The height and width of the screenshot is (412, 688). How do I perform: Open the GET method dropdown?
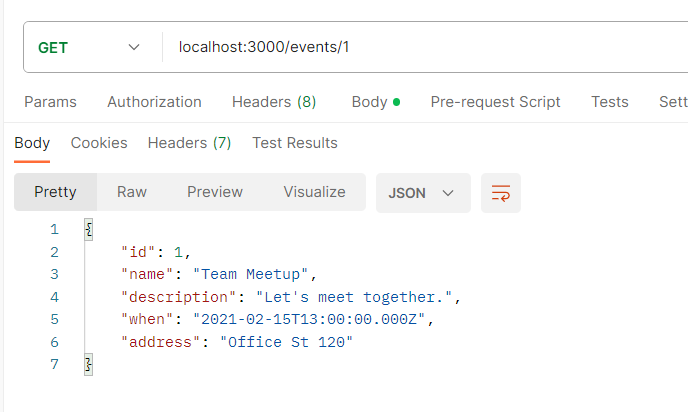tap(89, 47)
